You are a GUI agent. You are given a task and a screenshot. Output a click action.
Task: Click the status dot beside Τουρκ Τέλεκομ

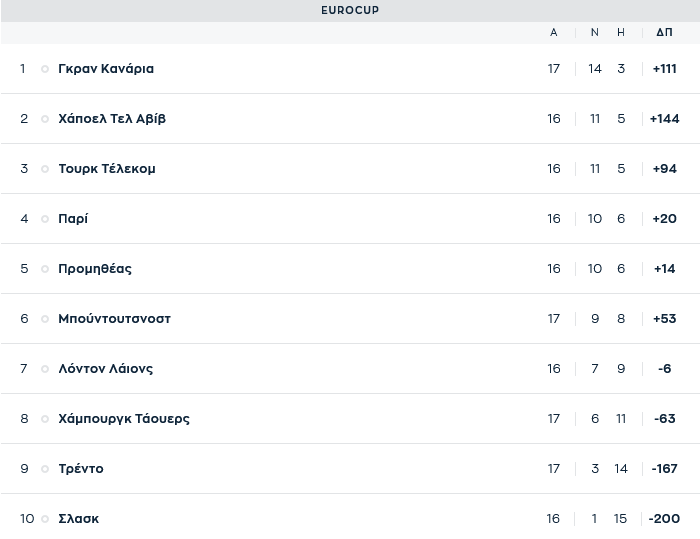tap(45, 169)
